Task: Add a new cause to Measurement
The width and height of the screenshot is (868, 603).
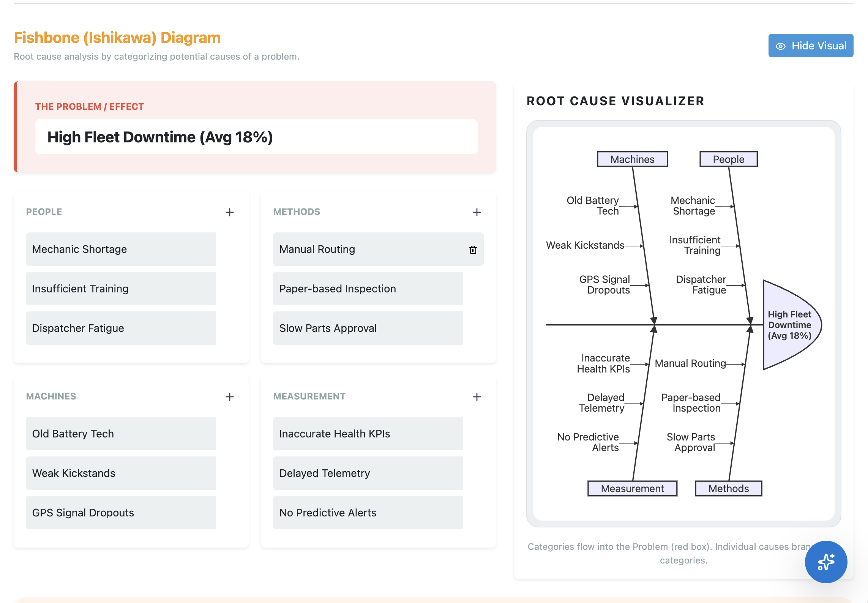Action: (477, 397)
